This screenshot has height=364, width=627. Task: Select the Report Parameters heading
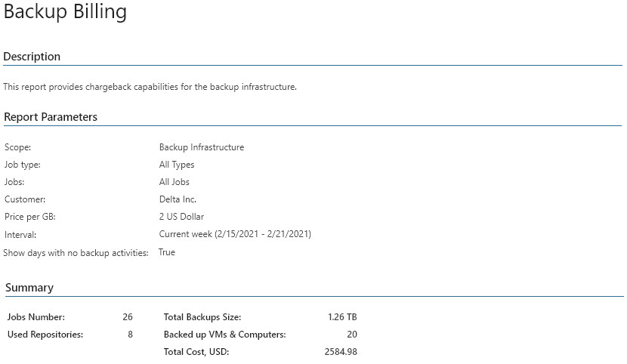click(51, 117)
